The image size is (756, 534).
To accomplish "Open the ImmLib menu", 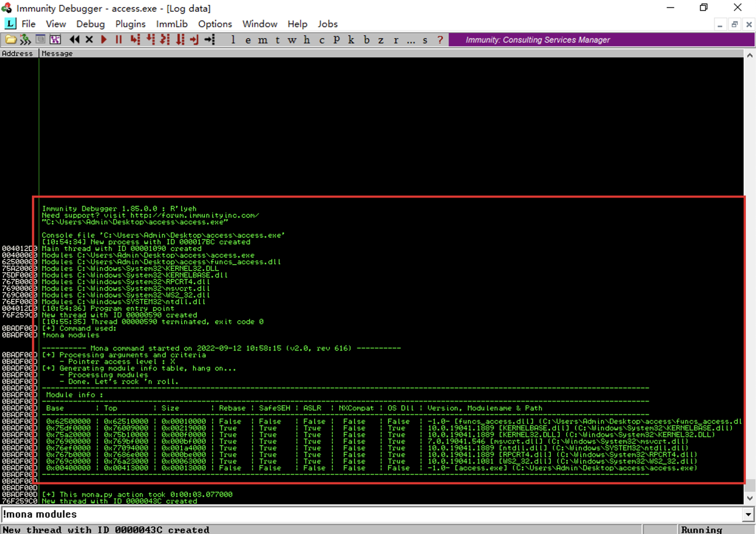I will 172,24.
